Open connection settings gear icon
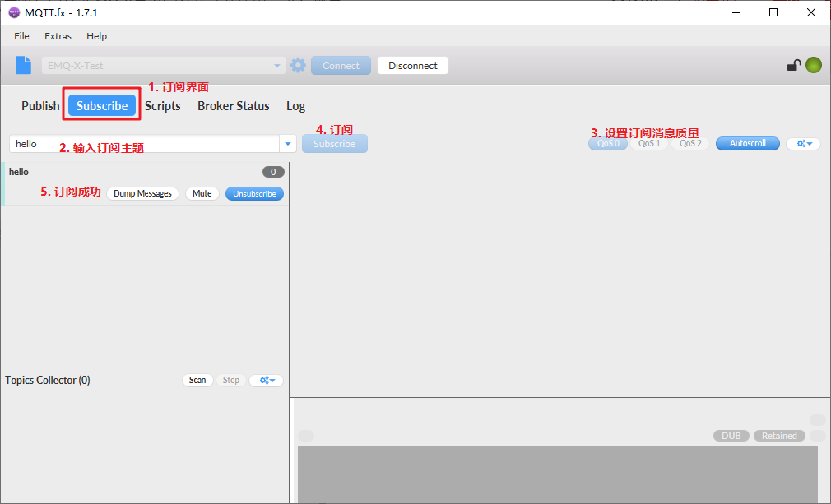Image resolution: width=831 pixels, height=504 pixels. [299, 65]
